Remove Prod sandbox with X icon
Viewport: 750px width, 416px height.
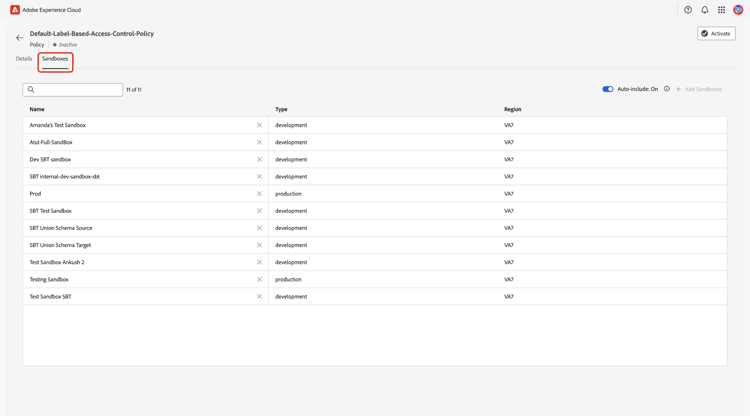259,194
